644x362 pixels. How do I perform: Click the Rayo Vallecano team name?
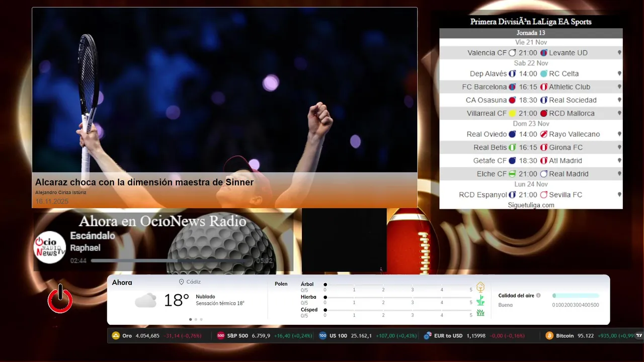click(x=575, y=134)
